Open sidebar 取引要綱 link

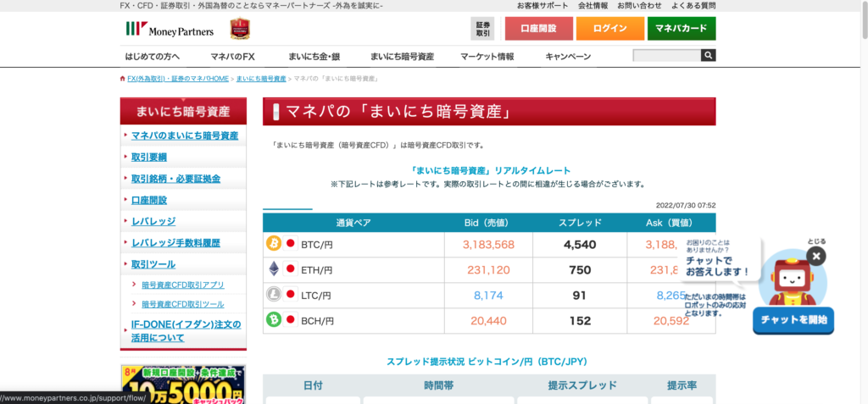149,158
